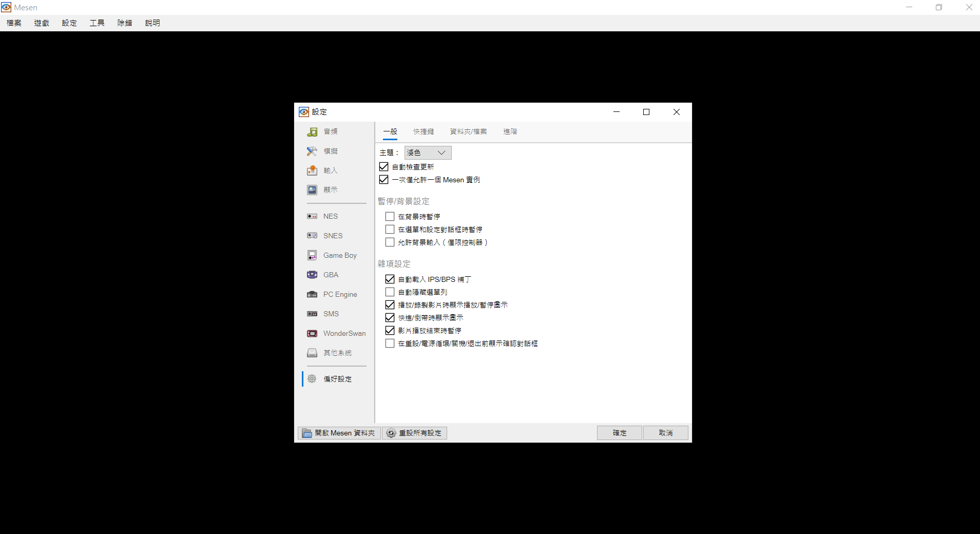Select the SNES label in sidebar
This screenshot has width=980, height=534.
pyautogui.click(x=333, y=236)
